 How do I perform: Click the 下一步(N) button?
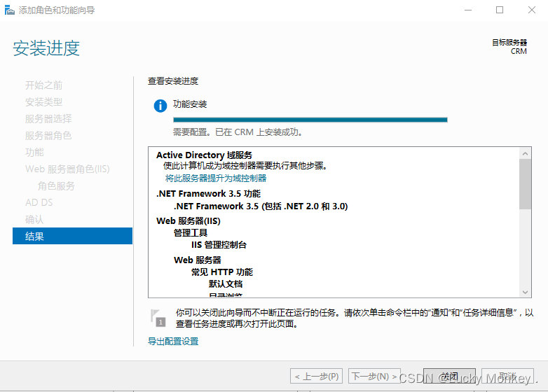point(374,377)
